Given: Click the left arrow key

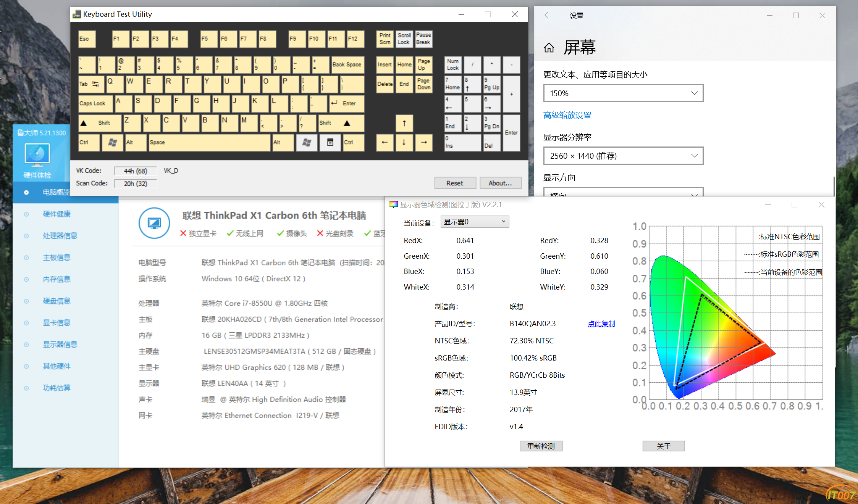Looking at the screenshot, I should coord(385,142).
